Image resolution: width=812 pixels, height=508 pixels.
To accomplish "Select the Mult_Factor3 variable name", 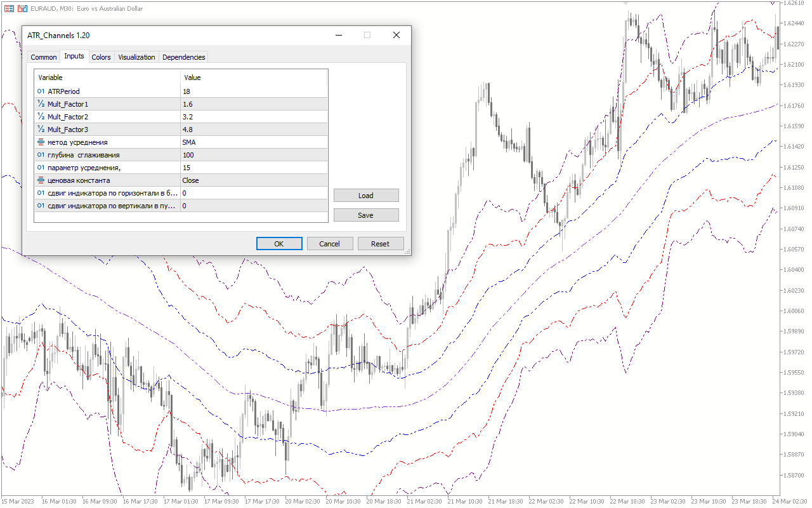I will pyautogui.click(x=68, y=130).
